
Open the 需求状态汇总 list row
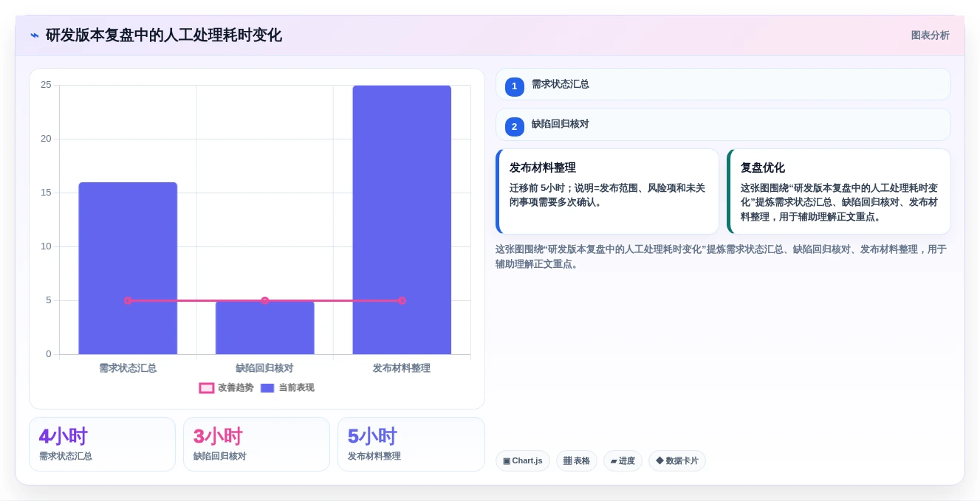pyautogui.click(x=723, y=84)
